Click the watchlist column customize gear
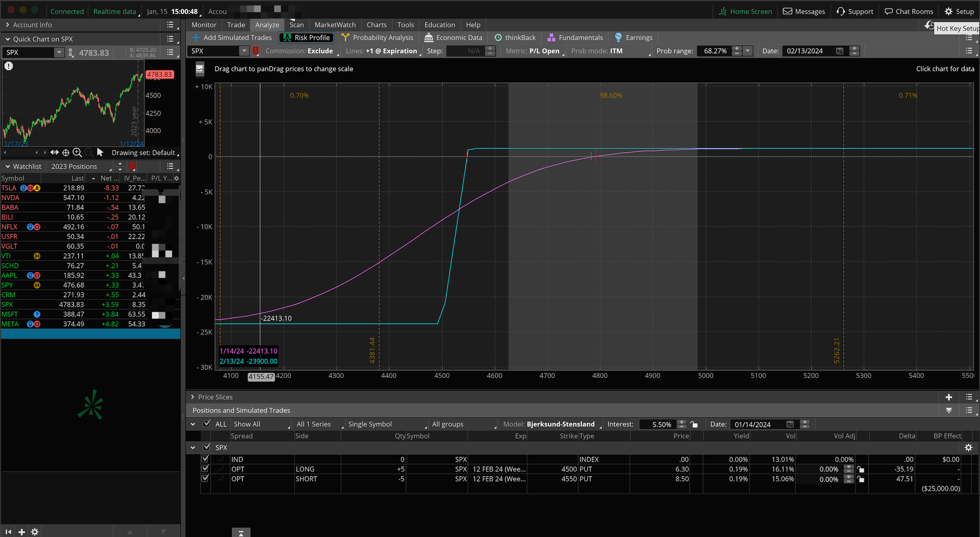 click(x=177, y=178)
